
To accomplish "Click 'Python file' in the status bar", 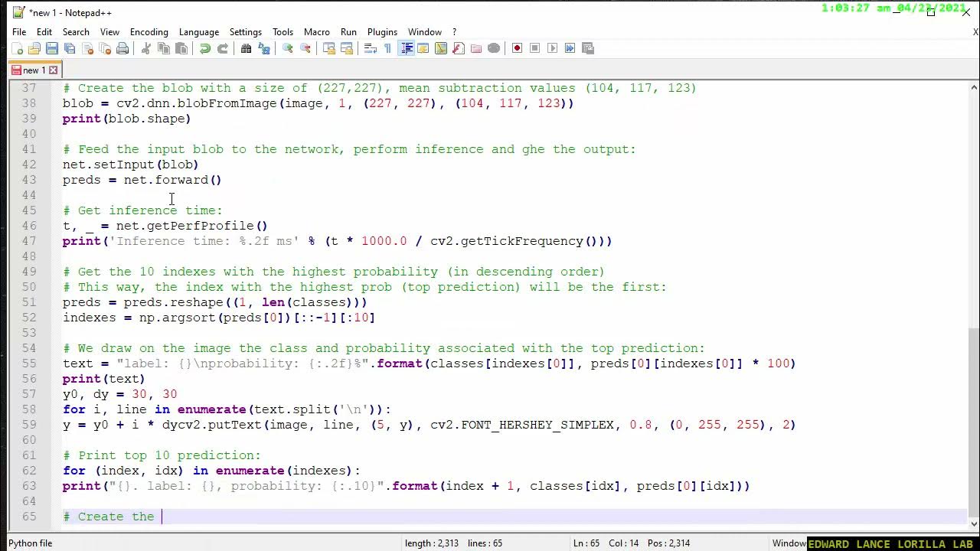I will click(31, 543).
